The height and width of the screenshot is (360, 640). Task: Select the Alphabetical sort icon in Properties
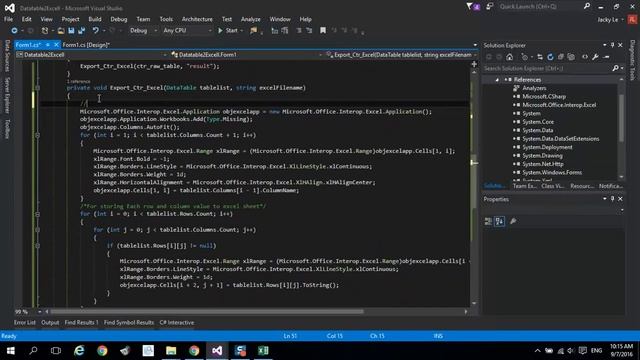click(500, 221)
